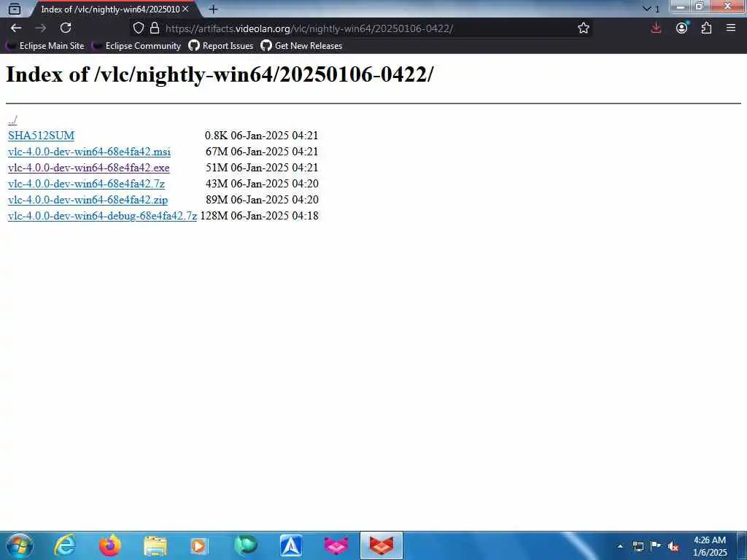Go back to previous page
This screenshot has width=747, height=560.
(16, 28)
